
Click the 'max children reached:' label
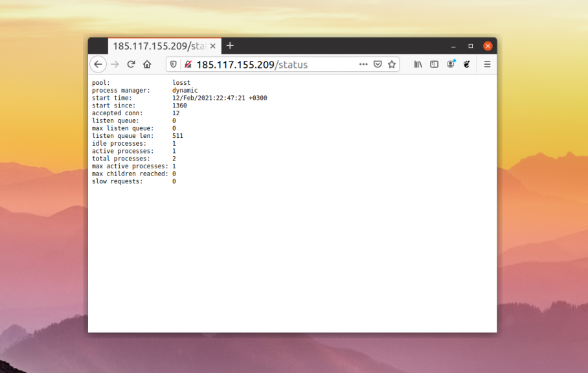click(x=130, y=174)
